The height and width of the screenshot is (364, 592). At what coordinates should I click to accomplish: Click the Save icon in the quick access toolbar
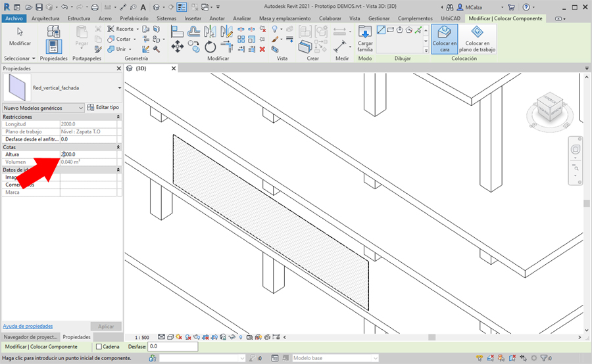[40, 7]
